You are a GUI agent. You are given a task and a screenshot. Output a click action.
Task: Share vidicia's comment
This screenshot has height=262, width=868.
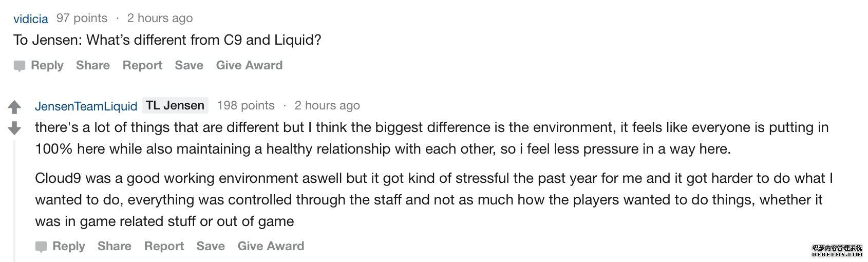93,65
